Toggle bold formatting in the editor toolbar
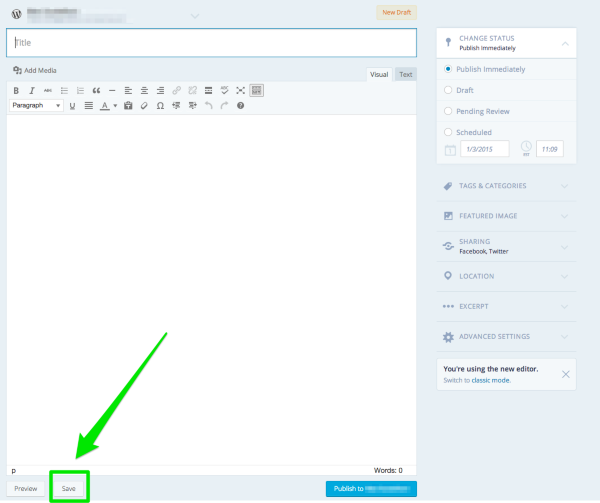The height and width of the screenshot is (503, 600). [17, 90]
